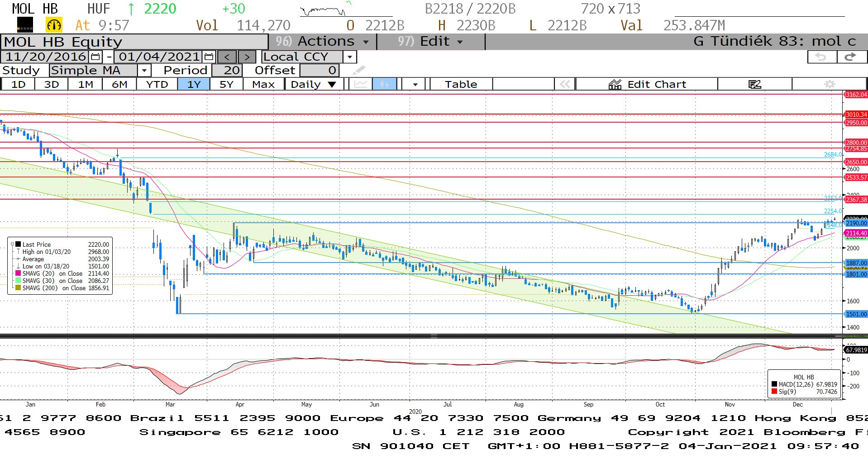This screenshot has width=868, height=464.
Task: Click the olive SMAVG (200) swatch
Action: pyautogui.click(x=18, y=288)
